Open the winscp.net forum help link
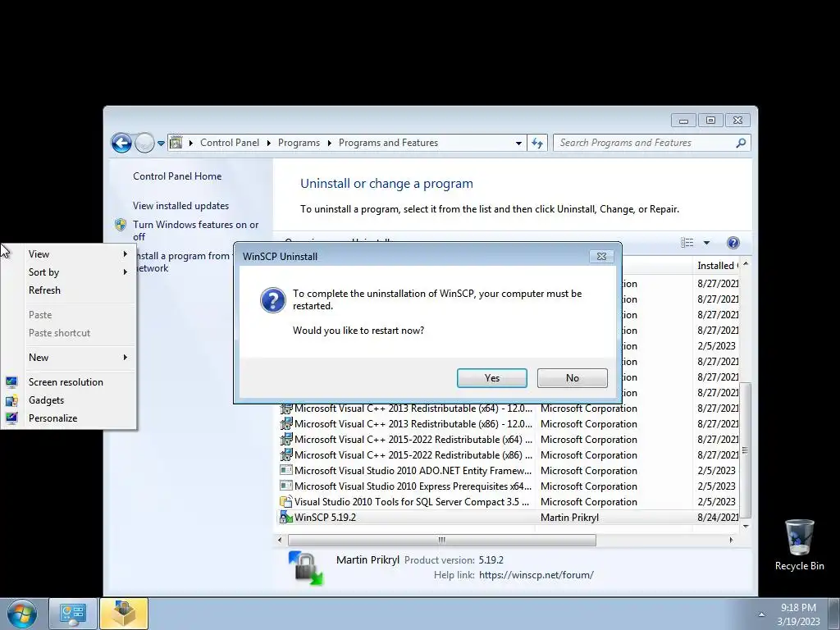The height and width of the screenshot is (630, 840). tap(536, 575)
